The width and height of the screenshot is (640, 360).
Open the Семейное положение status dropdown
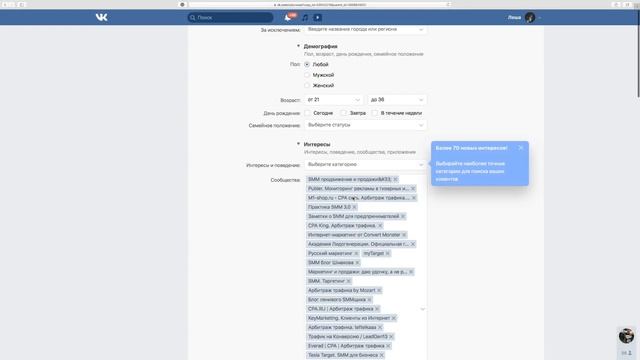[365, 125]
